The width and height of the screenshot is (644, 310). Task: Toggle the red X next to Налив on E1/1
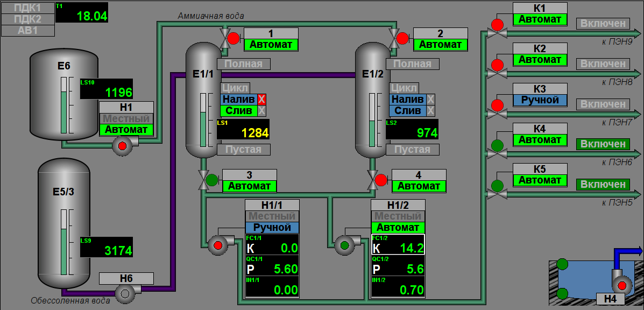point(261,99)
